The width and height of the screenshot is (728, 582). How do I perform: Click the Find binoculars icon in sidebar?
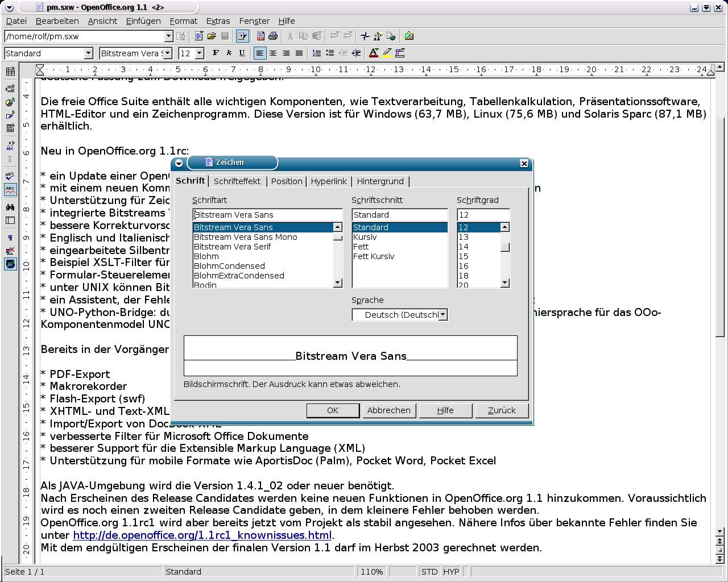tap(10, 207)
